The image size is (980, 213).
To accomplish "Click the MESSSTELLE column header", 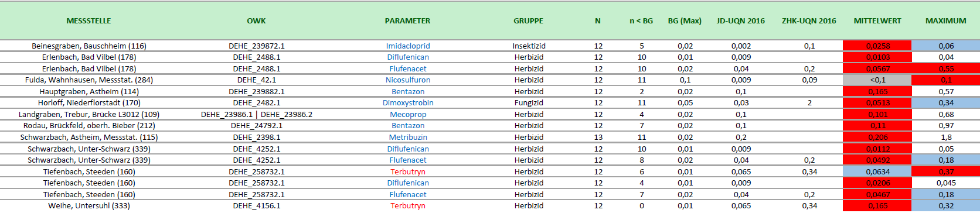I will (89, 21).
